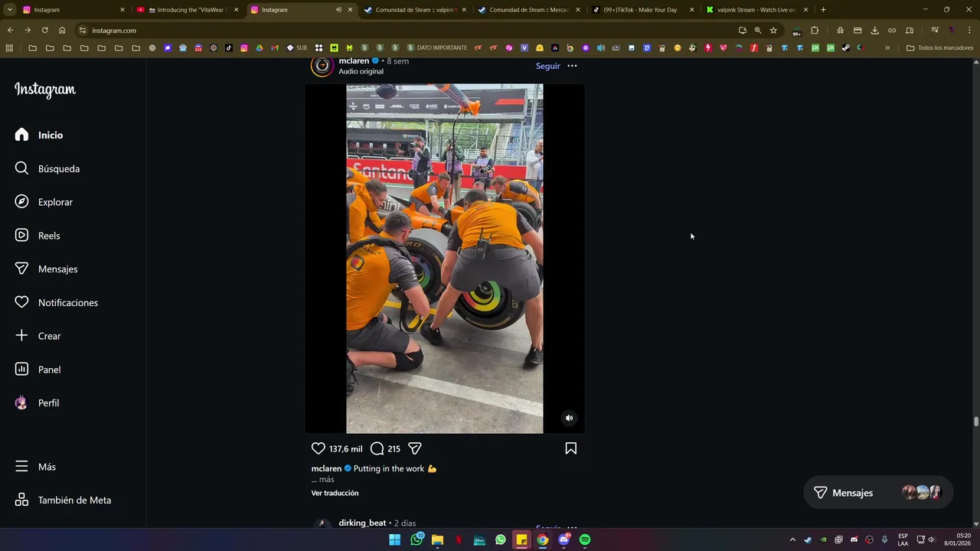Click browser forward arrow
This screenshot has height=551, width=980.
(x=28, y=30)
